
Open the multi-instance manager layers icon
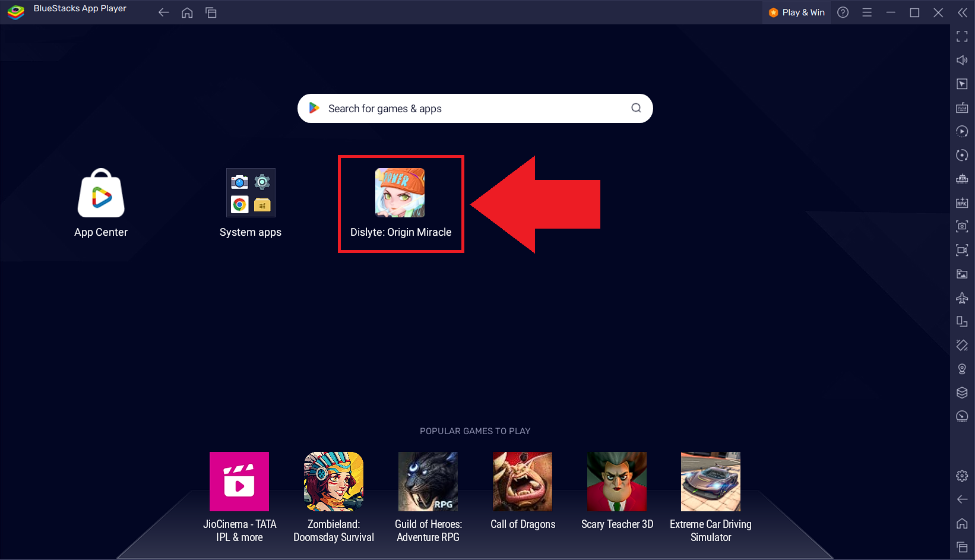click(x=962, y=393)
